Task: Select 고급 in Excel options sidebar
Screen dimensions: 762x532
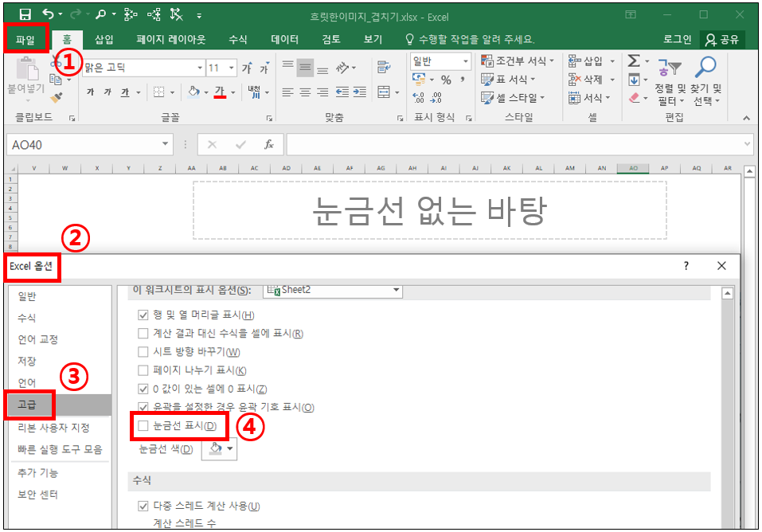Action: tap(61, 405)
